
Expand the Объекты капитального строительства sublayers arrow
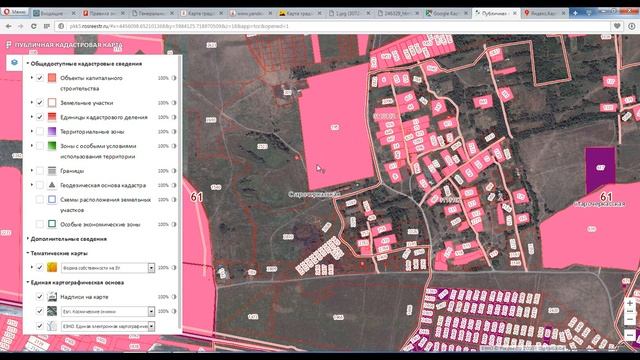coord(32,78)
